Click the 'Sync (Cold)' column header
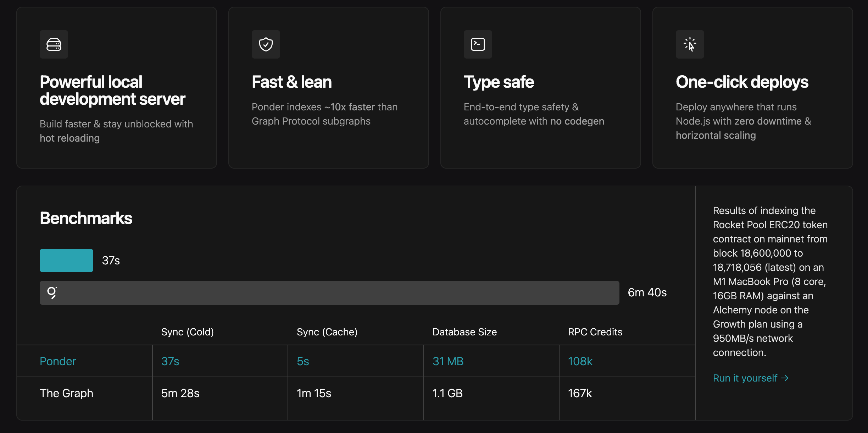The height and width of the screenshot is (433, 868). [x=188, y=332]
